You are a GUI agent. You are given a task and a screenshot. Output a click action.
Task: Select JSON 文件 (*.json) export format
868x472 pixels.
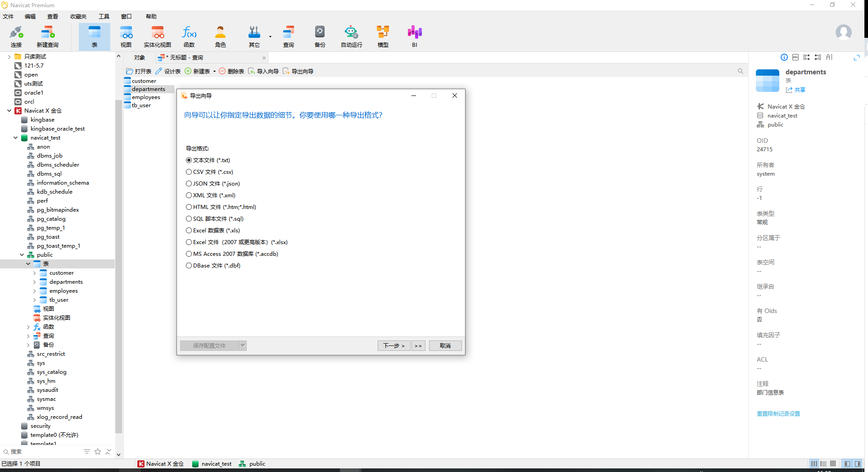213,184
